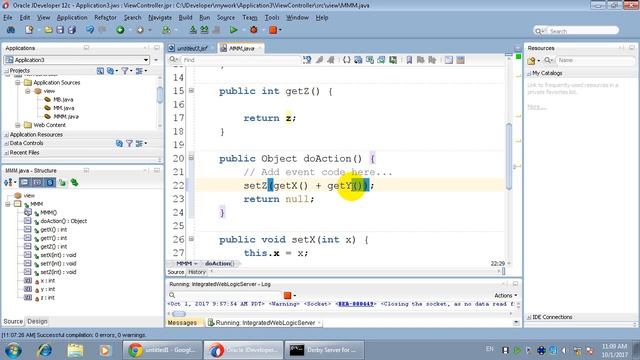Click the Save All icon in main toolbar

pos(72,30)
